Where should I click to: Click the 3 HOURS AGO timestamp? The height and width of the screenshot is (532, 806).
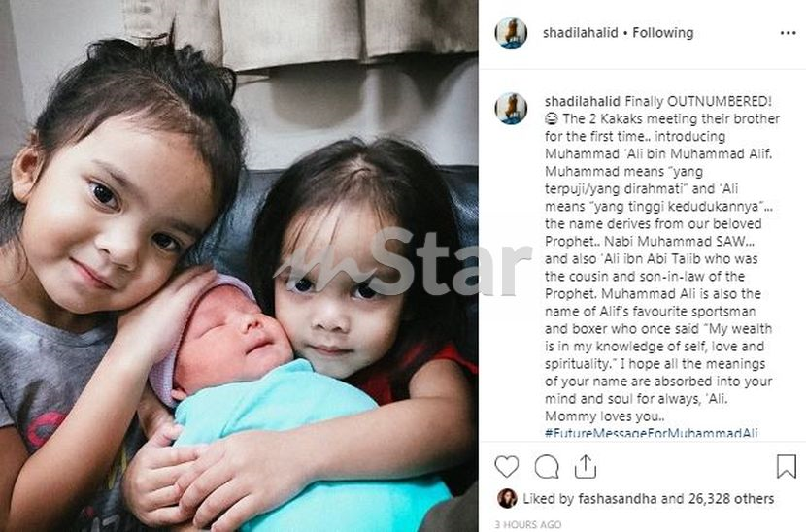point(528,525)
